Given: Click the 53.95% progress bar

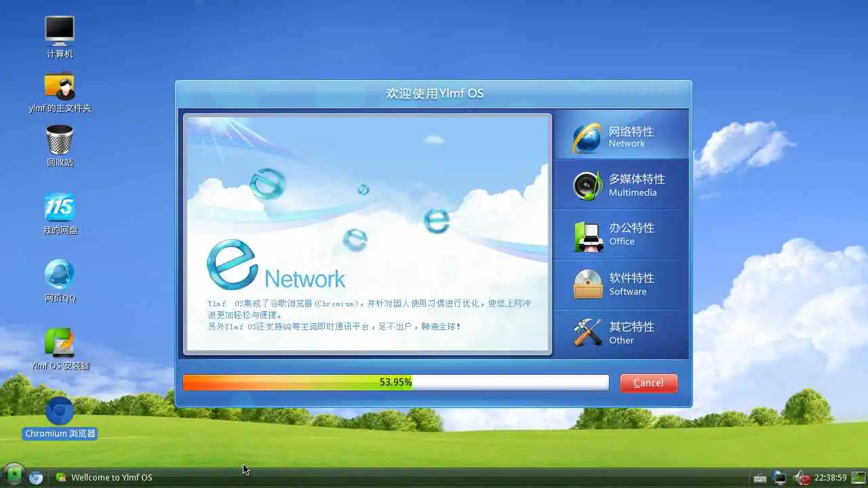Looking at the screenshot, I should [395, 382].
